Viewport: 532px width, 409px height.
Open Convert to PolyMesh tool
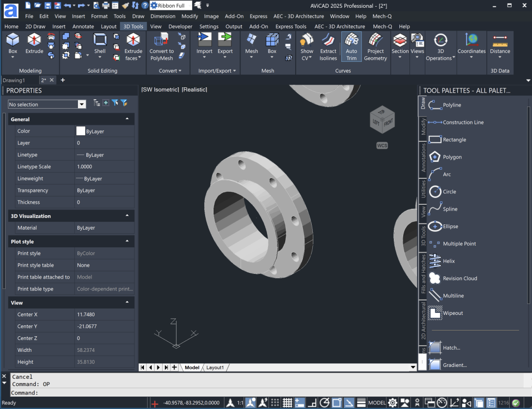162,47
